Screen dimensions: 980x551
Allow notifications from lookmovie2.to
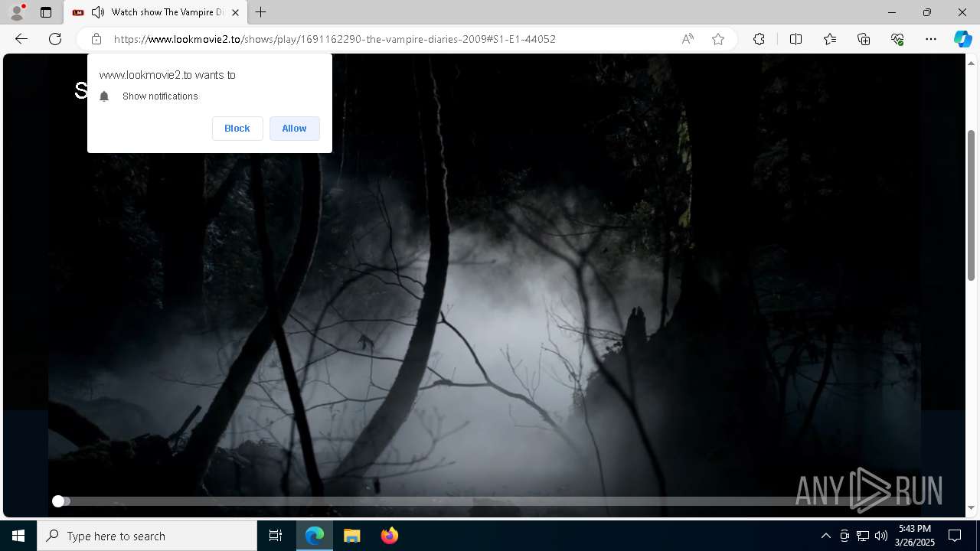[x=294, y=129]
